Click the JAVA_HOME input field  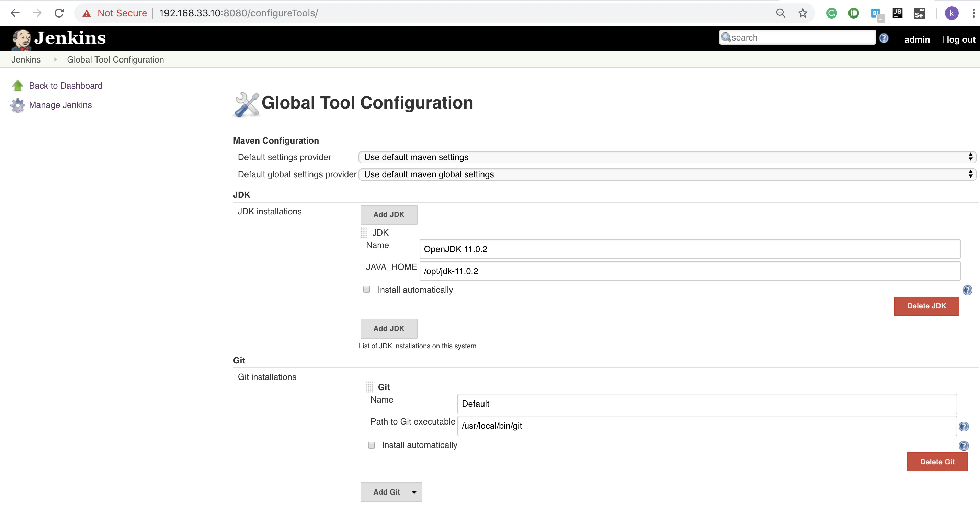tap(690, 271)
